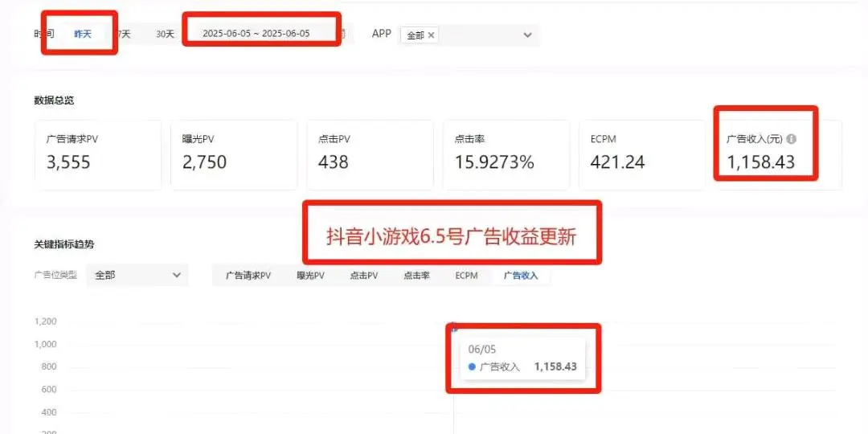Viewport: 868px width, 434px height.
Task: Click the 点击率 value 15.9273%
Action: [x=494, y=162]
